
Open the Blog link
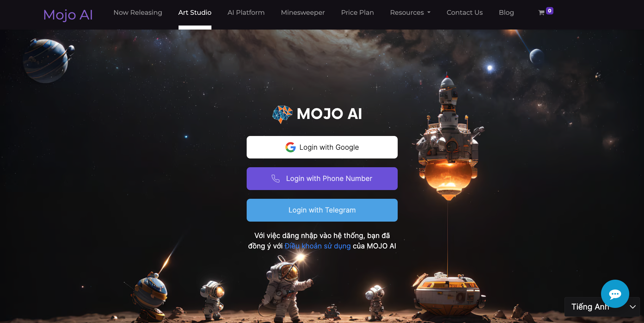[506, 12]
